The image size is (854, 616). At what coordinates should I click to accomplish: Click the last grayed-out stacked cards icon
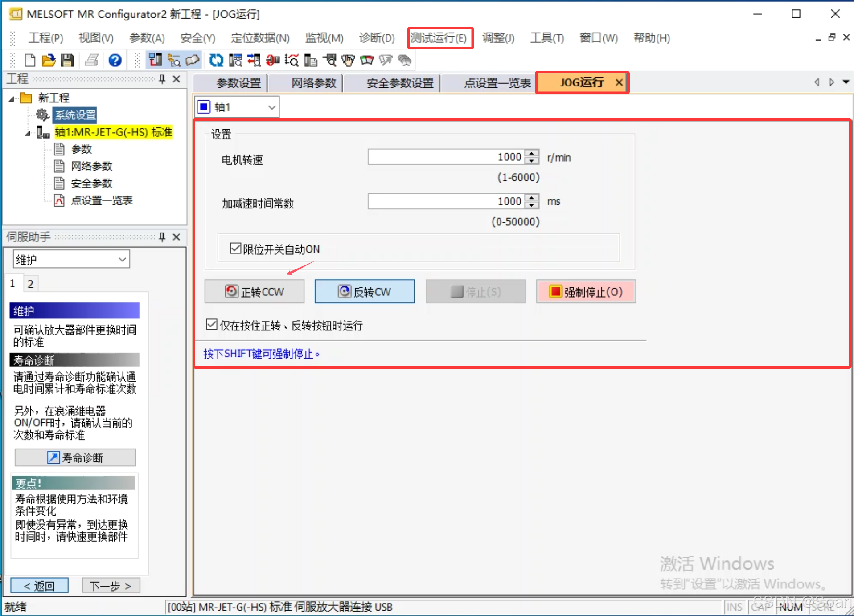pyautogui.click(x=404, y=60)
